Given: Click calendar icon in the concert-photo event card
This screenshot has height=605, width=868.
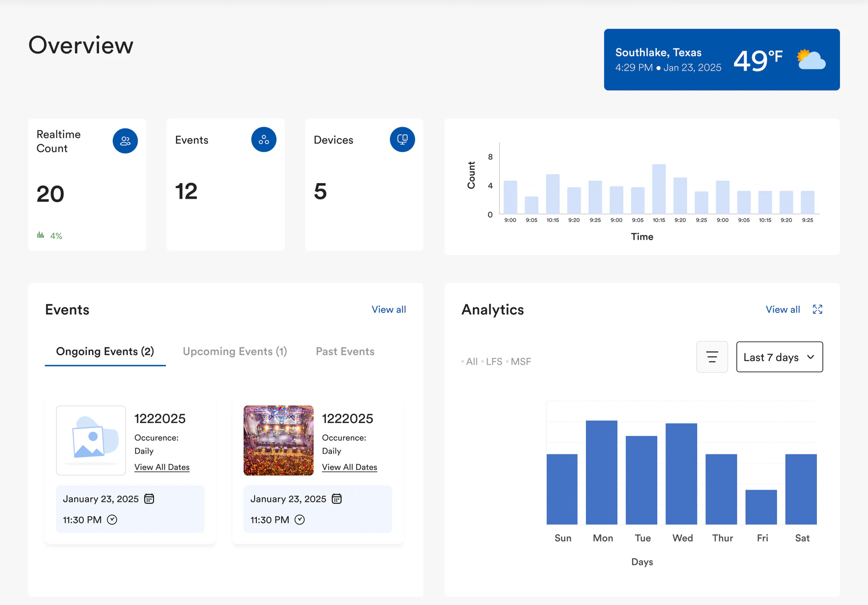Looking at the screenshot, I should click(337, 499).
